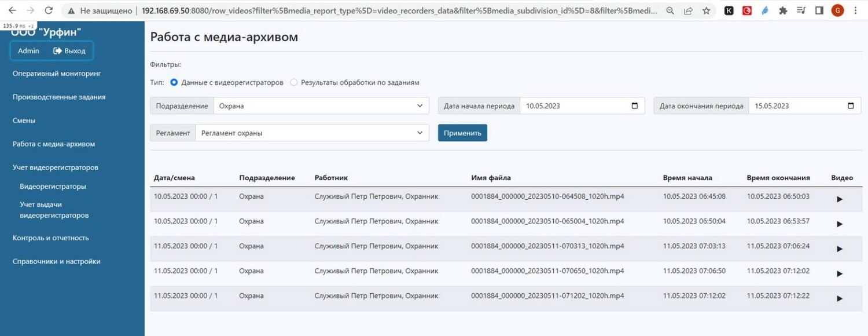The image size is (868, 336).
Task: Click the Имя файла column header
Action: [x=491, y=178]
